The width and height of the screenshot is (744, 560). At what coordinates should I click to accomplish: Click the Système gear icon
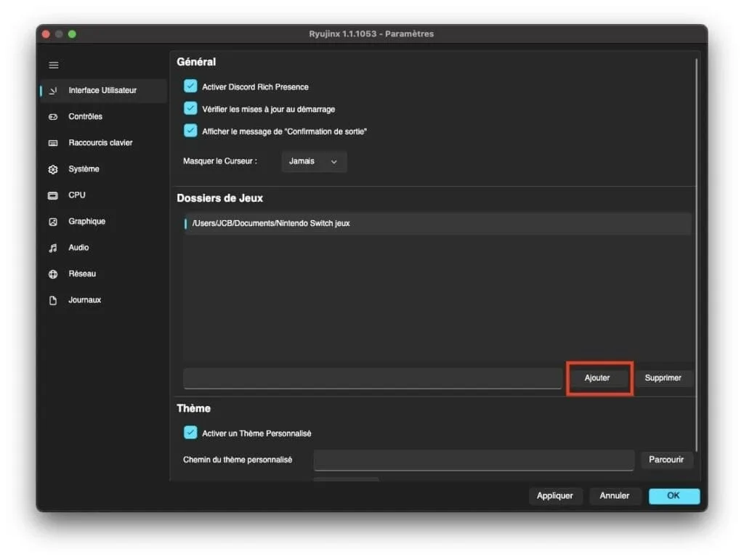pos(53,169)
